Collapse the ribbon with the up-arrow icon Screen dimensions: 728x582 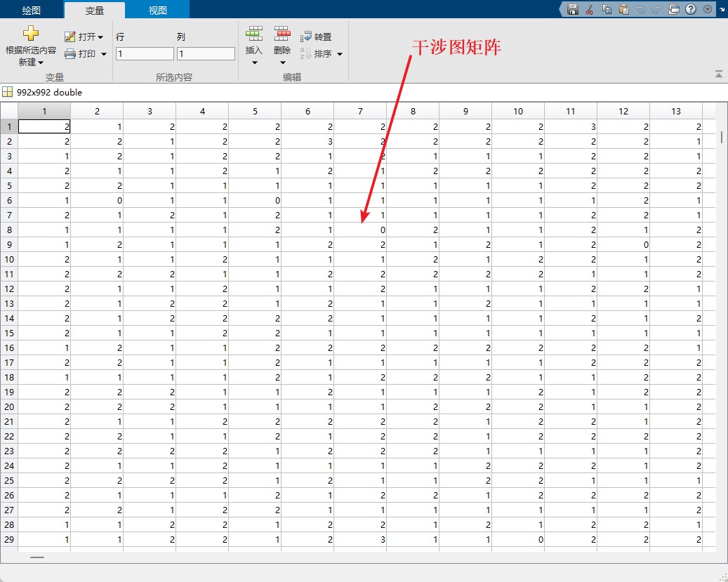(x=719, y=74)
